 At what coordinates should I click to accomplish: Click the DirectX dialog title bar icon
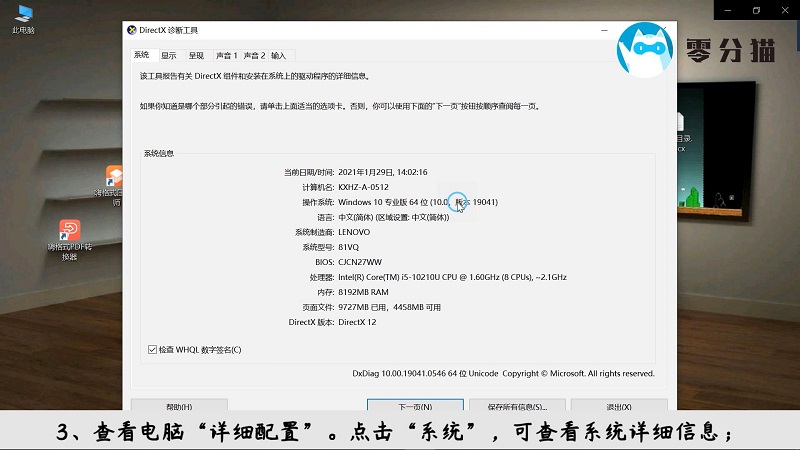point(132,31)
